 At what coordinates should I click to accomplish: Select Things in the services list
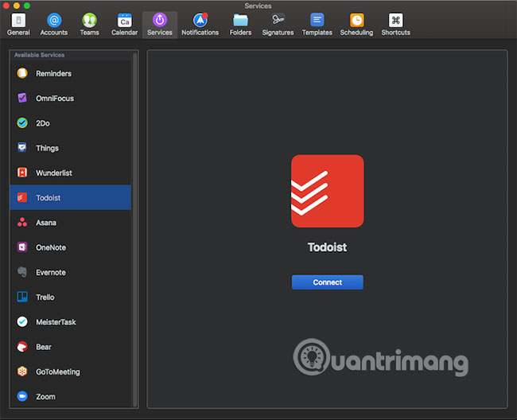(x=71, y=148)
